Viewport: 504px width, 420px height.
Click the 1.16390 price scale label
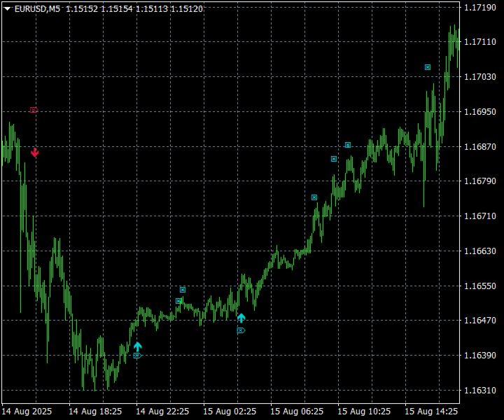480,356
